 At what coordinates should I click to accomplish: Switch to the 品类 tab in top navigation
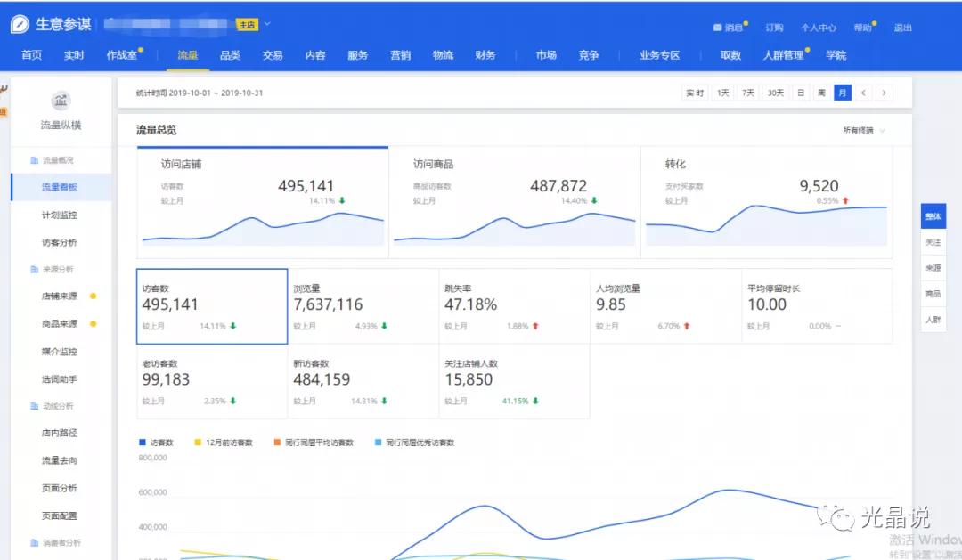click(230, 55)
